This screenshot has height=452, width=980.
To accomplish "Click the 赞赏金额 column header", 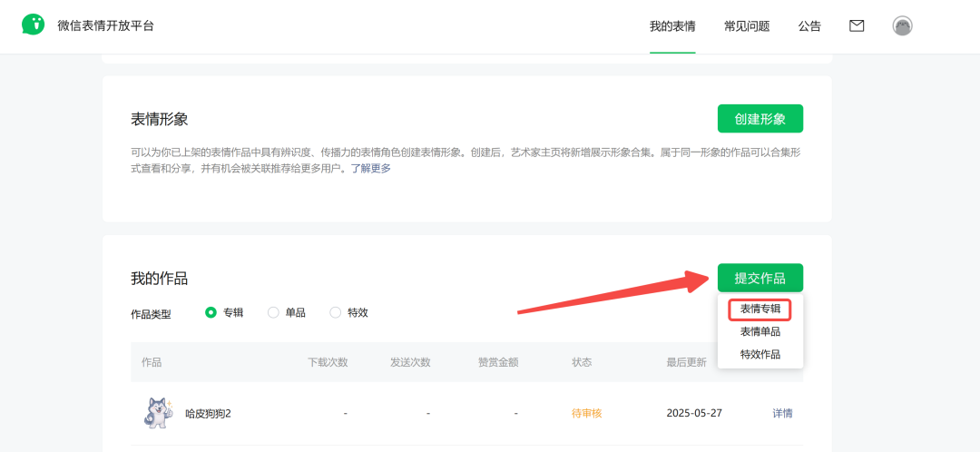I will coord(498,363).
